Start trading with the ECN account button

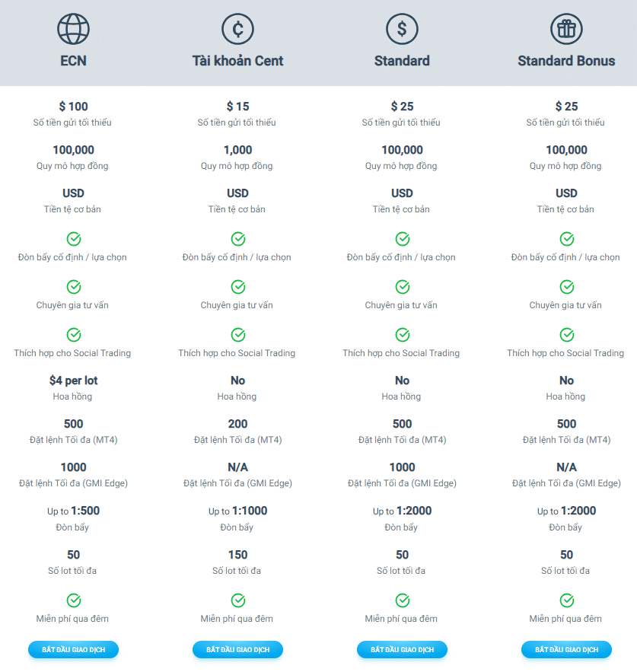pos(73,650)
